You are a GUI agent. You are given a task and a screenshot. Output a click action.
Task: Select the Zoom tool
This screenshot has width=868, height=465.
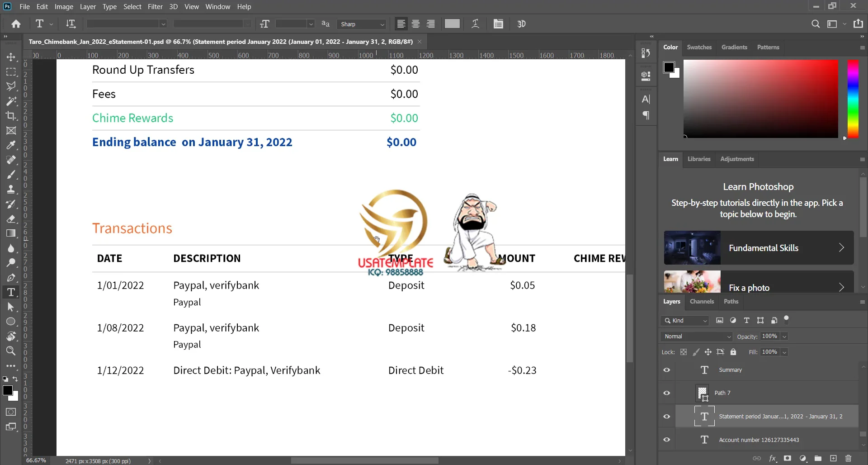pos(11,351)
